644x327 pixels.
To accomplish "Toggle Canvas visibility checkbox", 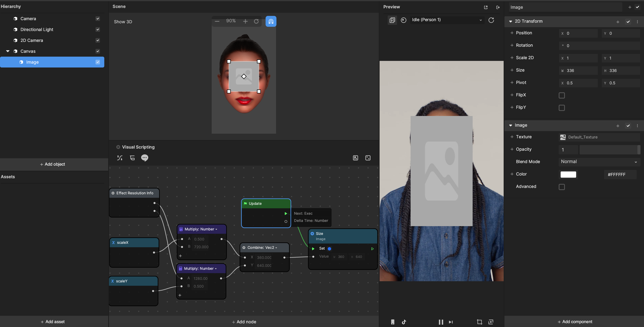I will tap(98, 51).
